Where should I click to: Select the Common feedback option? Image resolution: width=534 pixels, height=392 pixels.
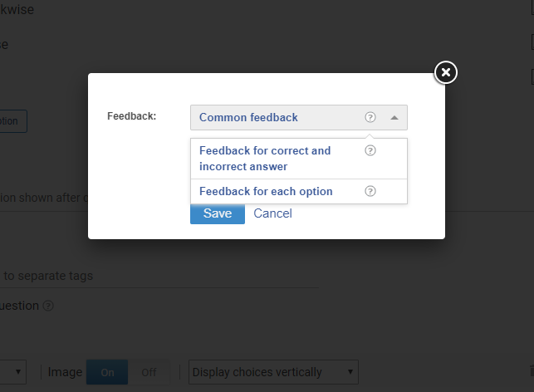[x=248, y=118]
